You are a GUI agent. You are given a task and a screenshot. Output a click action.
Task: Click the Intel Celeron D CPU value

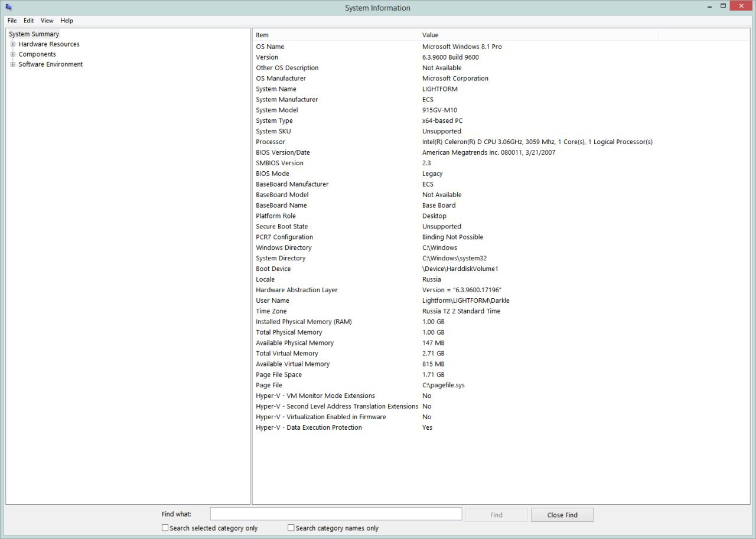[x=537, y=142]
